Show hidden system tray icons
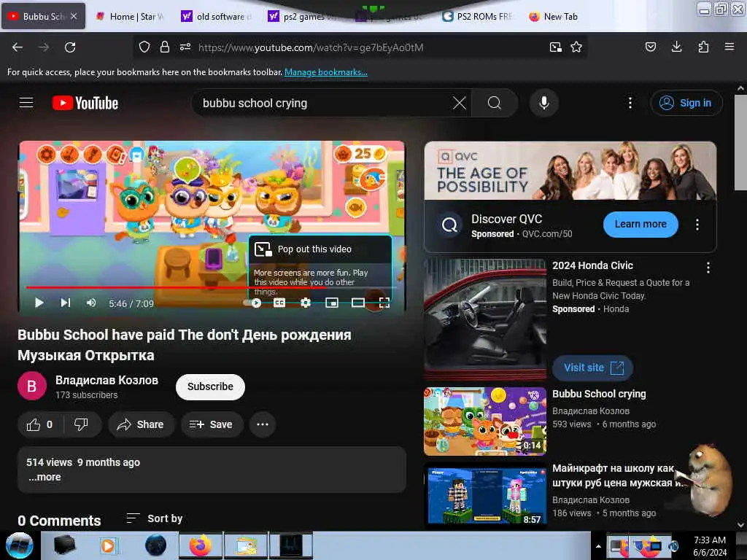The height and width of the screenshot is (560, 747). tap(598, 546)
